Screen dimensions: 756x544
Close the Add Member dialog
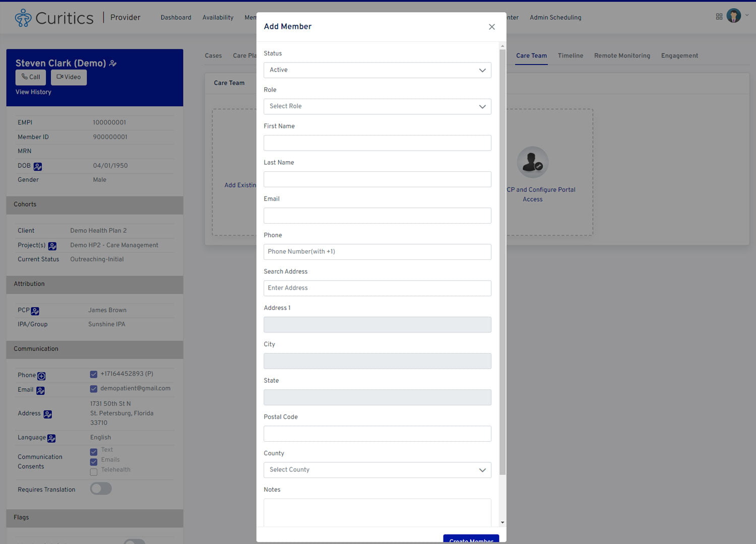click(x=492, y=27)
